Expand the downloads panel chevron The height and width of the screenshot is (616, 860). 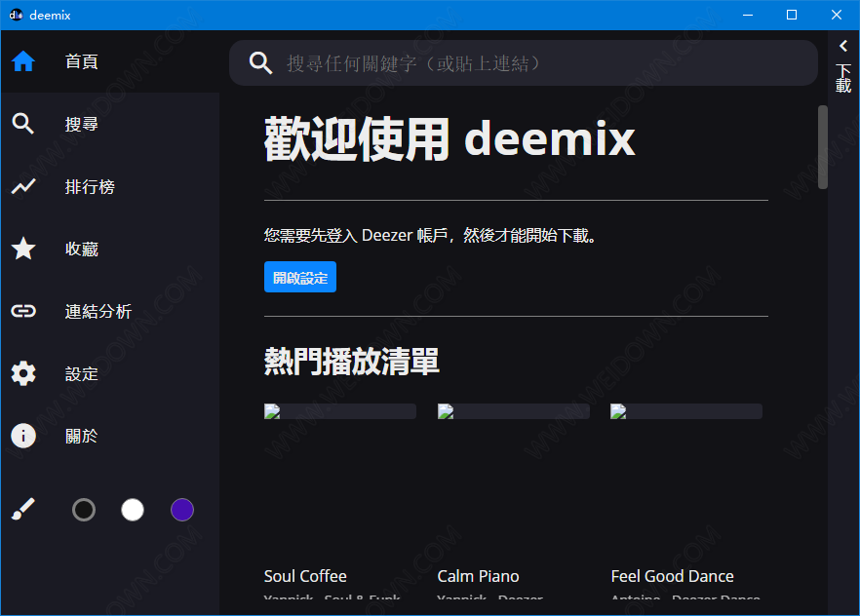843,46
